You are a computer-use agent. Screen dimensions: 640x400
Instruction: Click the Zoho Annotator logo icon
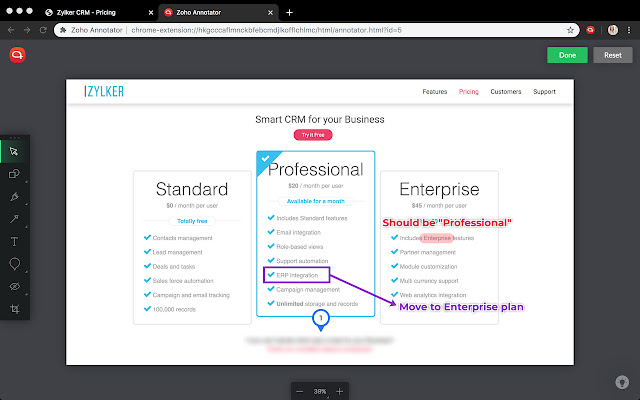[x=17, y=55]
